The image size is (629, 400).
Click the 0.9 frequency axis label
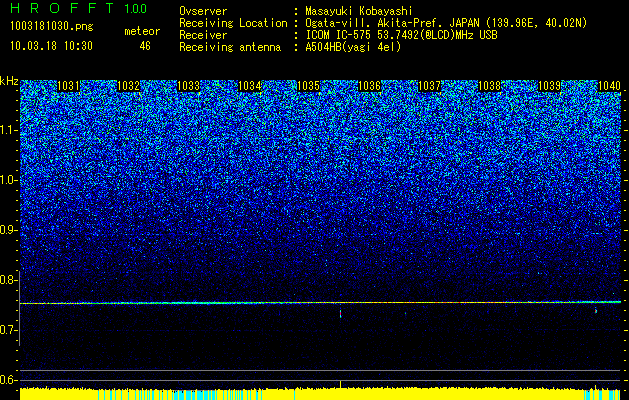(6, 230)
